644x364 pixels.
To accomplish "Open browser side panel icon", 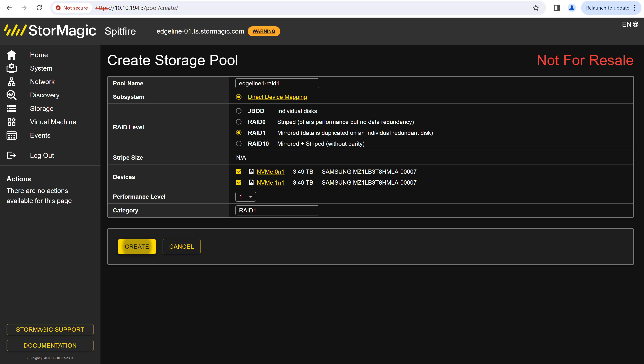I will pos(557,8).
